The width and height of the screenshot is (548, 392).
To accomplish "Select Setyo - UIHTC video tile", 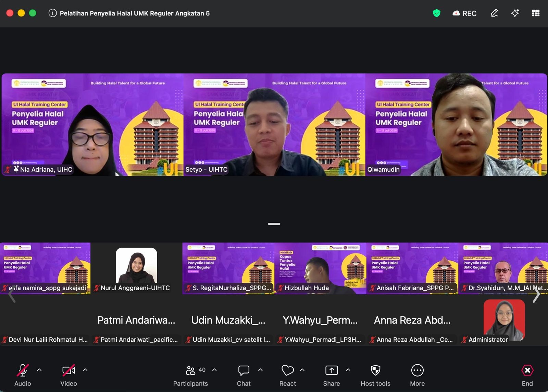I will [x=274, y=124].
